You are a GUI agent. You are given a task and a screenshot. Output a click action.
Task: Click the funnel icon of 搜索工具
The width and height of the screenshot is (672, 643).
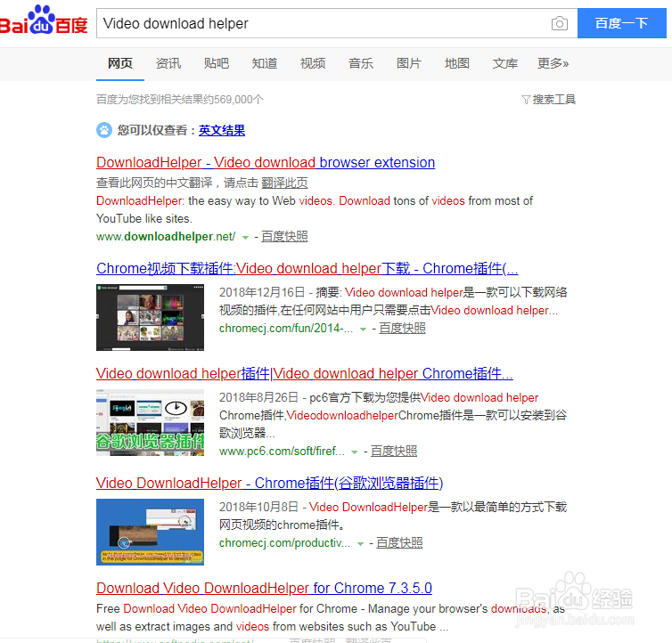526,100
